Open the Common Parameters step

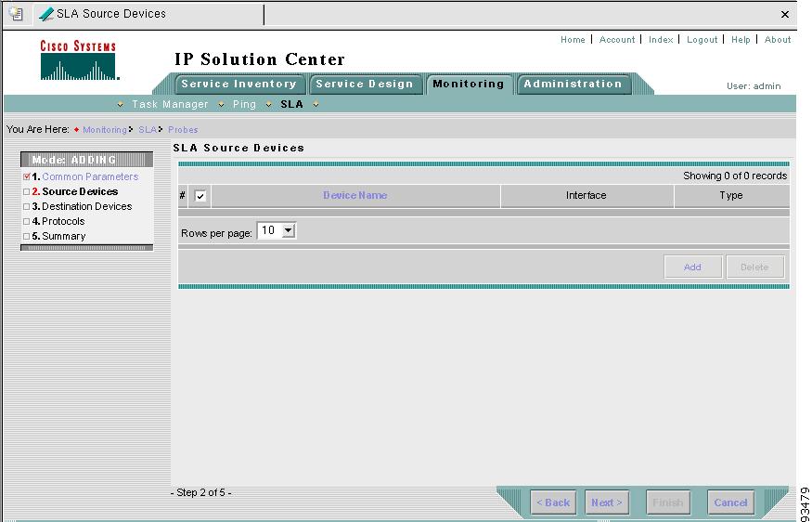[x=90, y=176]
